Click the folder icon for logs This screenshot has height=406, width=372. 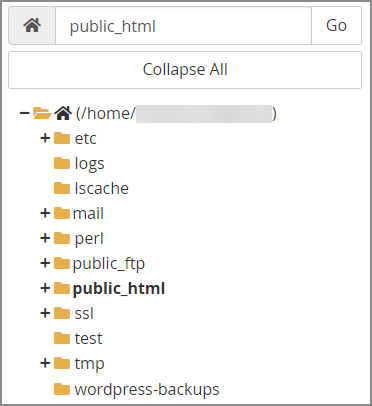click(x=62, y=163)
